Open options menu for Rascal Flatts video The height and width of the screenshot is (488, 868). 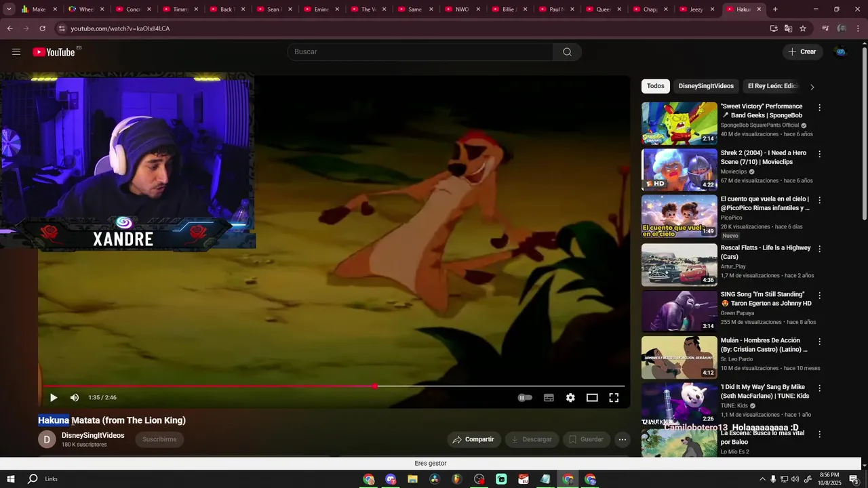pyautogui.click(x=819, y=249)
